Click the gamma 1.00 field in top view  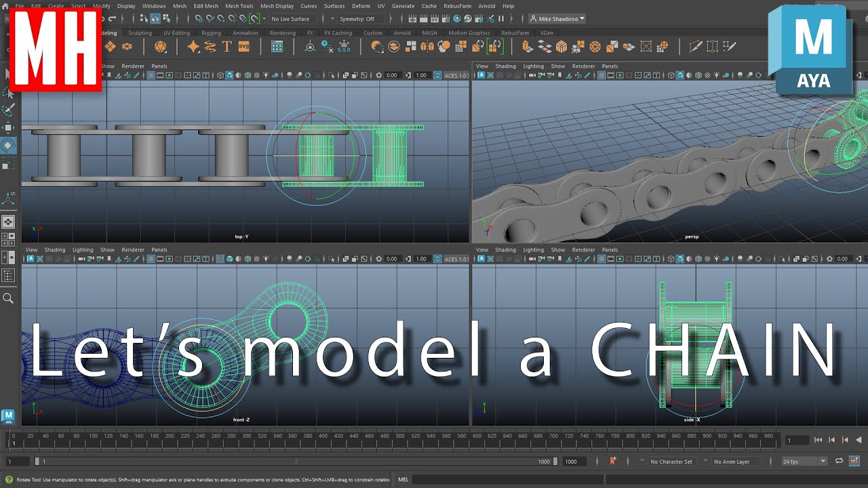point(421,75)
